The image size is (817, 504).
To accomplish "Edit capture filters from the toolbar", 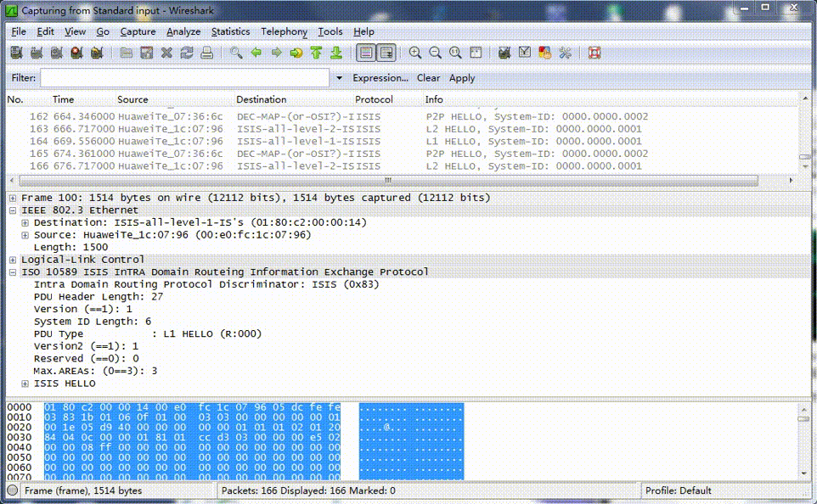I will pyautogui.click(x=504, y=53).
